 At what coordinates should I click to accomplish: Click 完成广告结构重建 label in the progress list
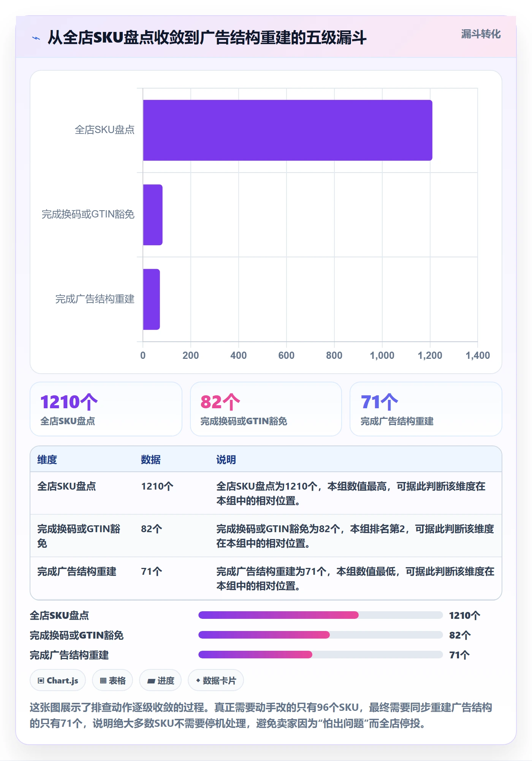click(x=69, y=655)
